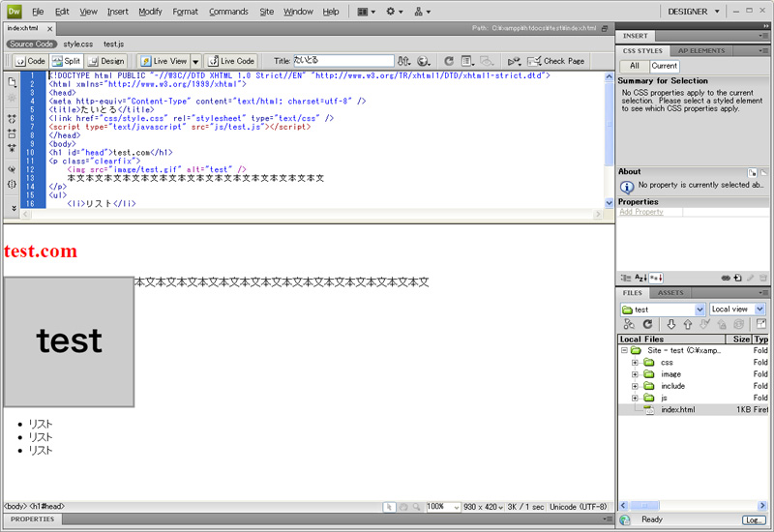Open the Site menu icon in title bar
This screenshot has width=774, height=532.
tap(422, 12)
